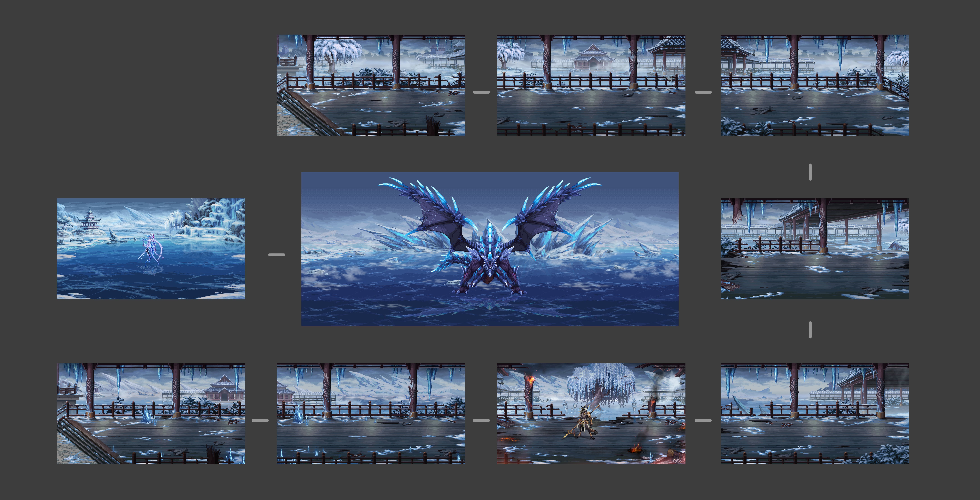Open the frozen lake thumbnail with purple-haired character
The image size is (980, 500).
click(x=151, y=249)
